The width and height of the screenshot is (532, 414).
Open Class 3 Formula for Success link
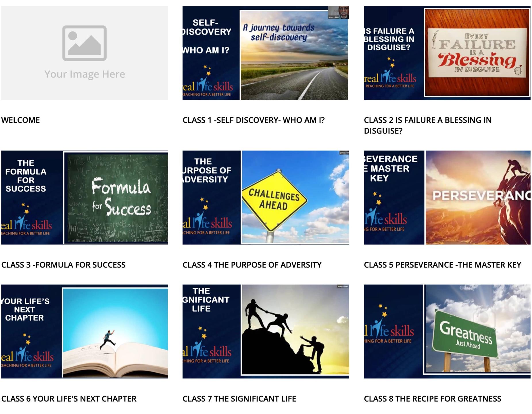point(64,265)
